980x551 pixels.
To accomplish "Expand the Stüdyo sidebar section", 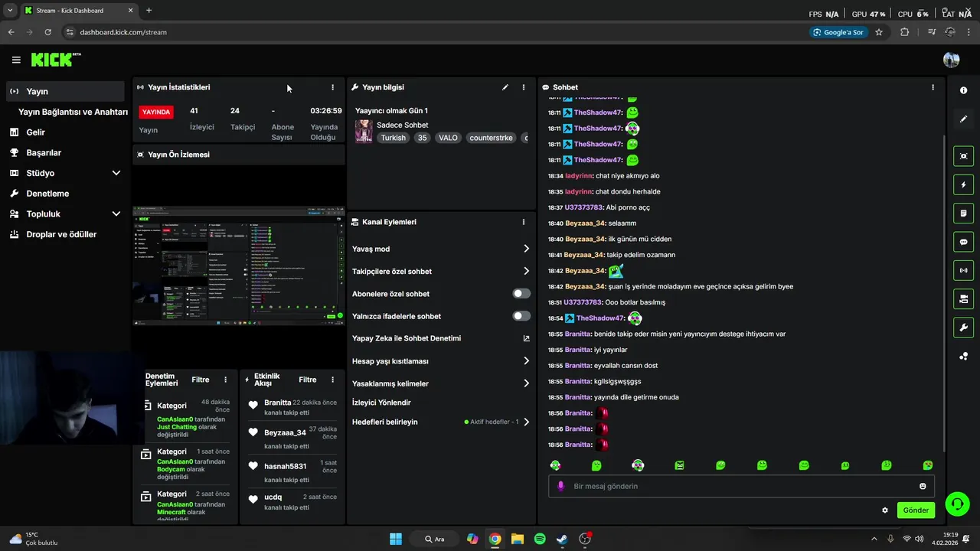I will [116, 173].
